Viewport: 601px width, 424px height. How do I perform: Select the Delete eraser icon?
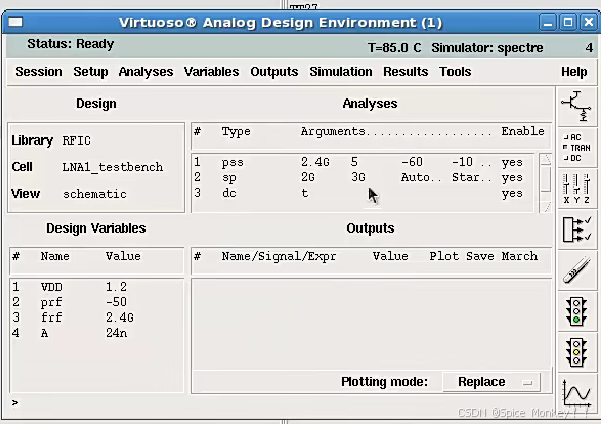tap(577, 270)
